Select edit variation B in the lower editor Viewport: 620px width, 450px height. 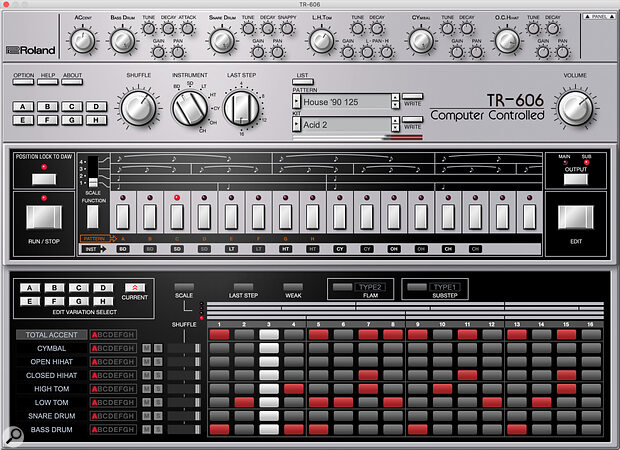pos(54,288)
